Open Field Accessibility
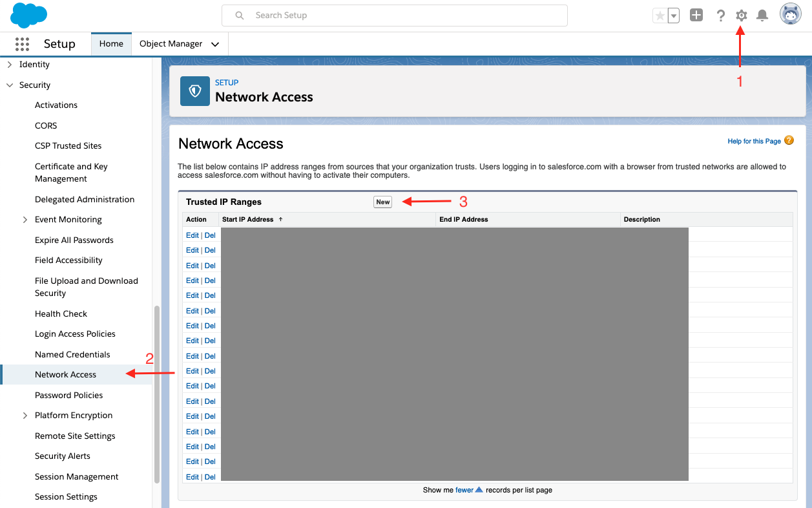Viewport: 812px width, 508px height. tap(68, 260)
